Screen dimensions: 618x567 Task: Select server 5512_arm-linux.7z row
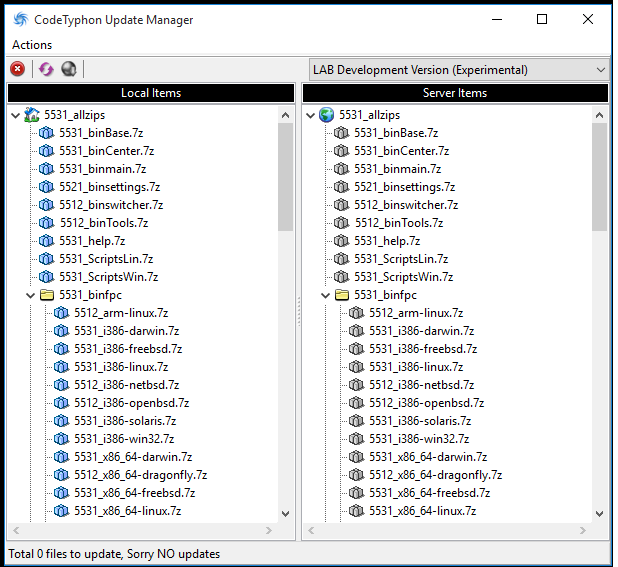click(x=416, y=313)
